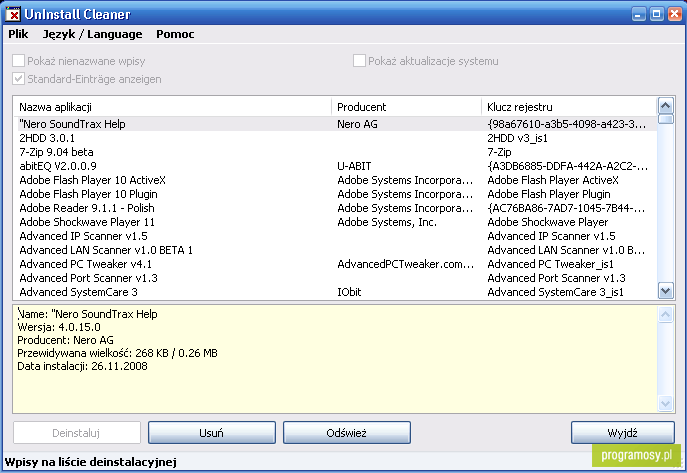The height and width of the screenshot is (473, 687).
Task: Click the details panel scroll down arrow
Action: point(666,403)
